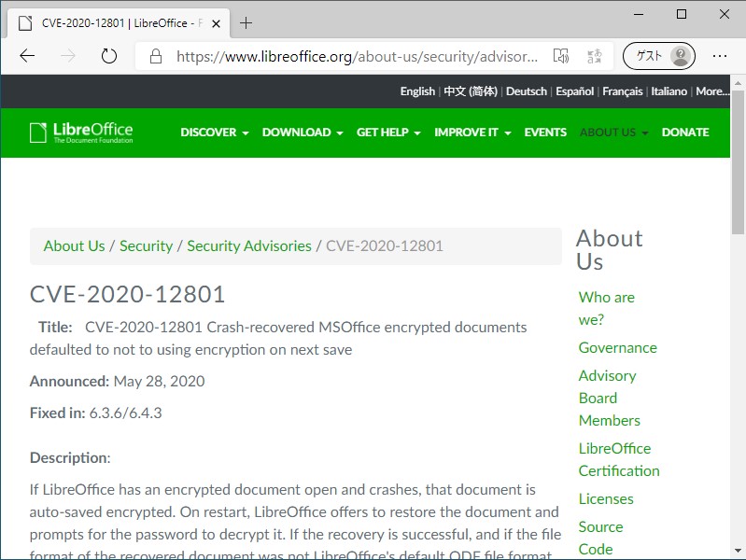Image resolution: width=746 pixels, height=560 pixels.
Task: Switch site language to English
Action: [417, 91]
